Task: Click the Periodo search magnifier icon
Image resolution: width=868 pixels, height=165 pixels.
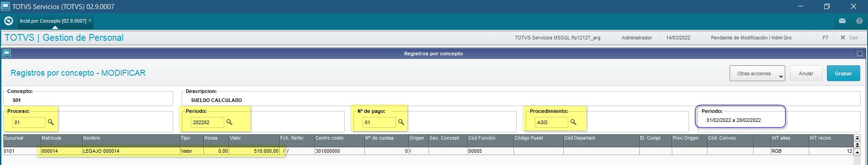Action: (x=229, y=122)
